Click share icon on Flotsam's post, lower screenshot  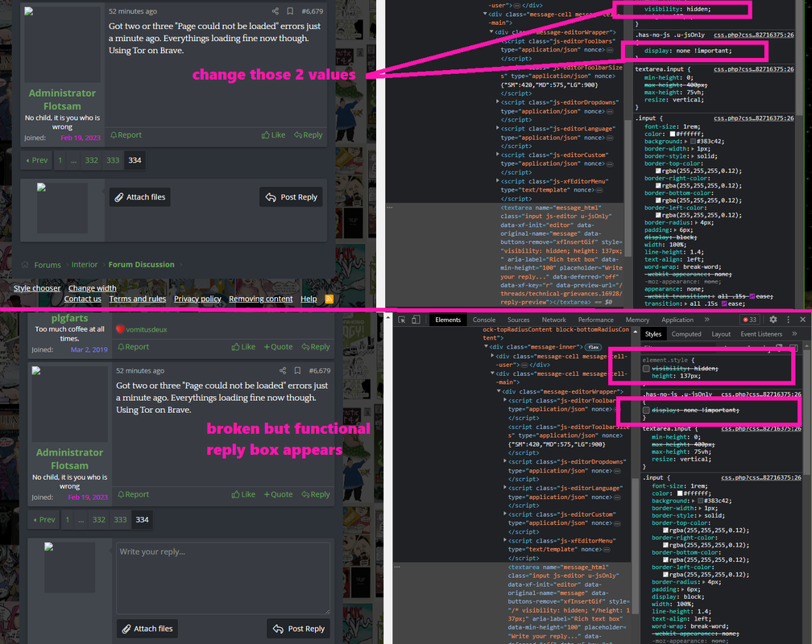pyautogui.click(x=283, y=370)
